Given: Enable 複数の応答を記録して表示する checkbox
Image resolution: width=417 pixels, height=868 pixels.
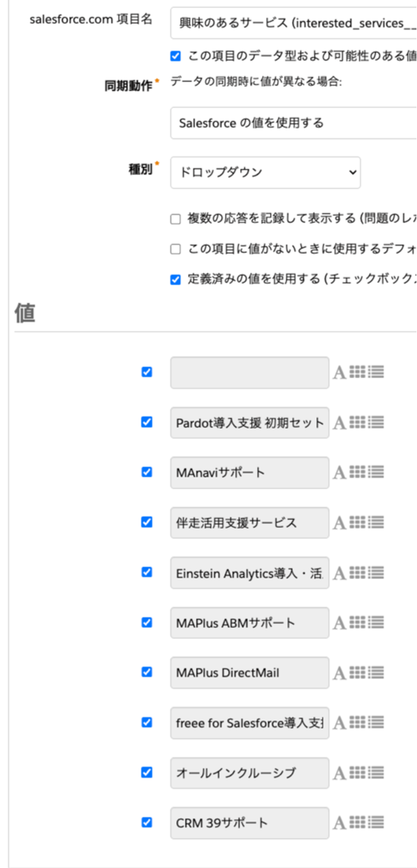Looking at the screenshot, I should click(x=175, y=219).
